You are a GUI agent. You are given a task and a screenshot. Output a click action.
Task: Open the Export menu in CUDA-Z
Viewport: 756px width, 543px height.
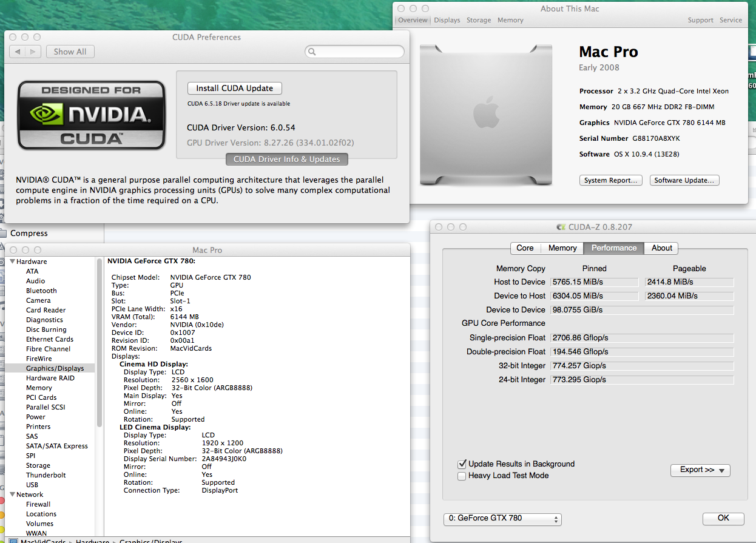pos(700,470)
